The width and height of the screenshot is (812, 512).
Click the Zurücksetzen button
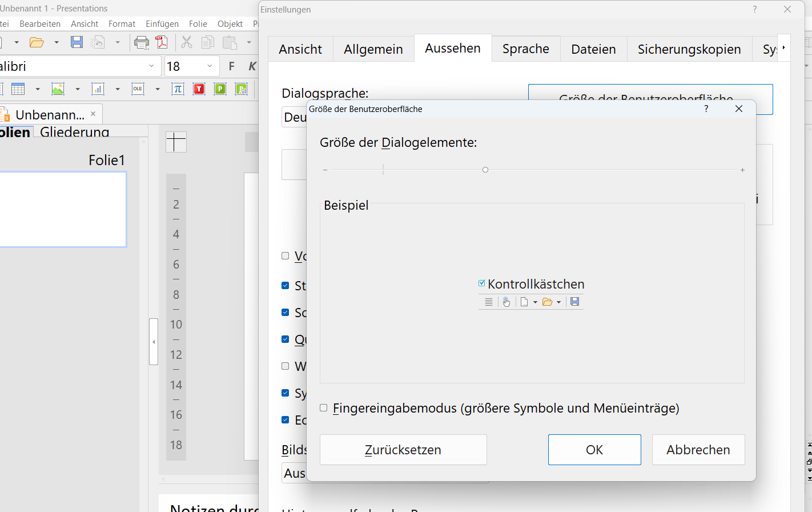pos(403,450)
